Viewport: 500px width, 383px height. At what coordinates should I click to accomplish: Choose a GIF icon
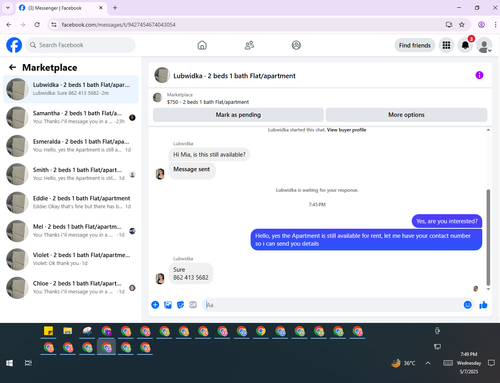coord(193,305)
